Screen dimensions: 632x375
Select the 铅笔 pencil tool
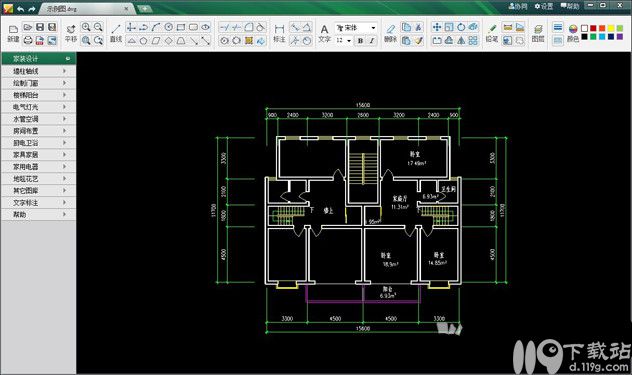click(492, 33)
